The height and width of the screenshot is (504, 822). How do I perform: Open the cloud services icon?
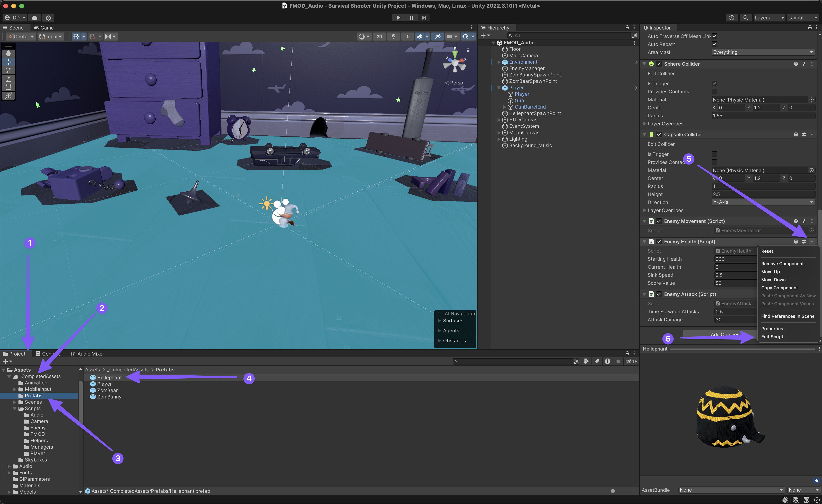point(34,18)
